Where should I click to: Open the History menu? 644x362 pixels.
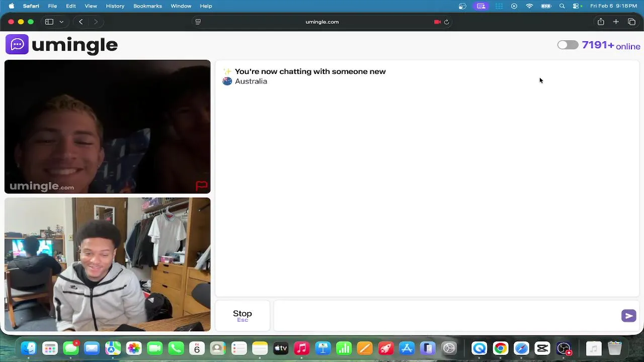[115, 6]
